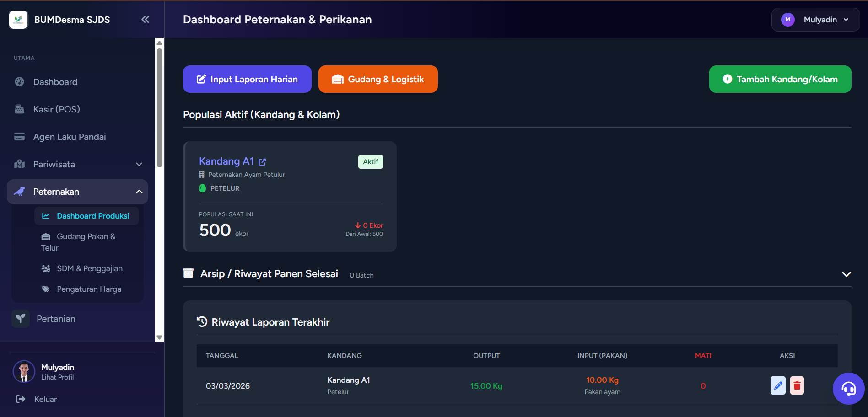Screen dimensions: 868x417
Task: Open the Mulyadin user dropdown
Action: [815, 20]
